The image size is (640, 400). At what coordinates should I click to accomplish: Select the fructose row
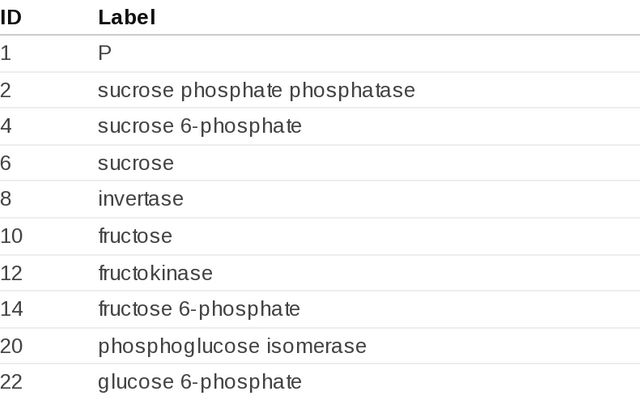click(x=135, y=236)
